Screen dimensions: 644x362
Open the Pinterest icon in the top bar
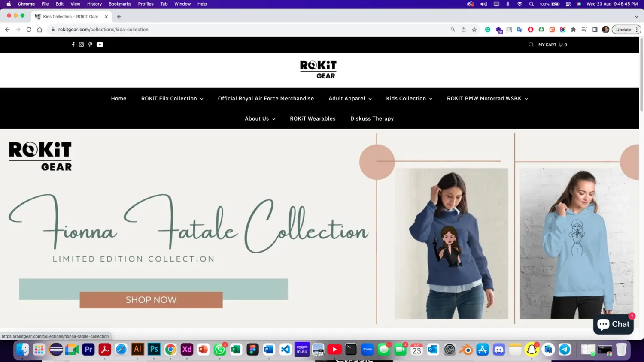pyautogui.click(x=90, y=45)
